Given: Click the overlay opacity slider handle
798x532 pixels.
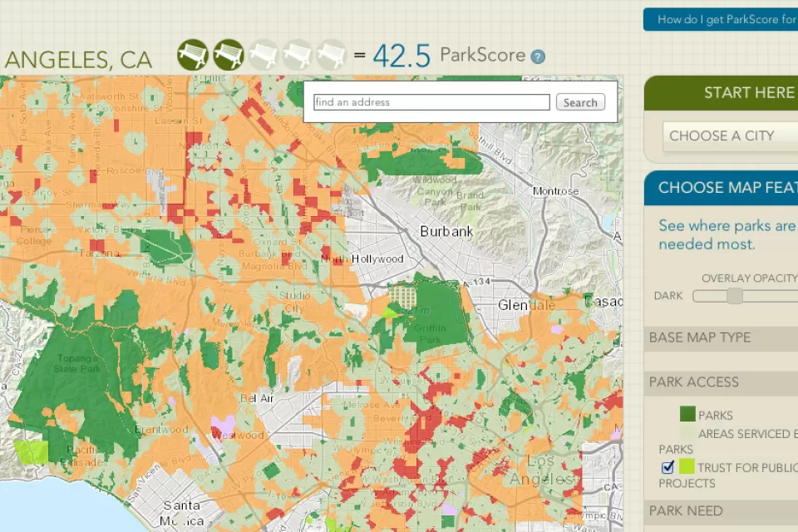Looking at the screenshot, I should 734,296.
